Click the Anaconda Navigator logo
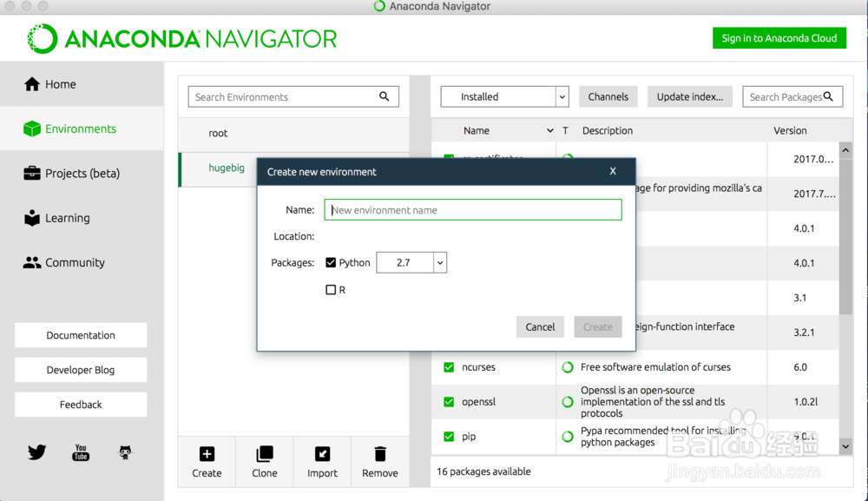Screen dimensions: 868x501 tap(182, 39)
